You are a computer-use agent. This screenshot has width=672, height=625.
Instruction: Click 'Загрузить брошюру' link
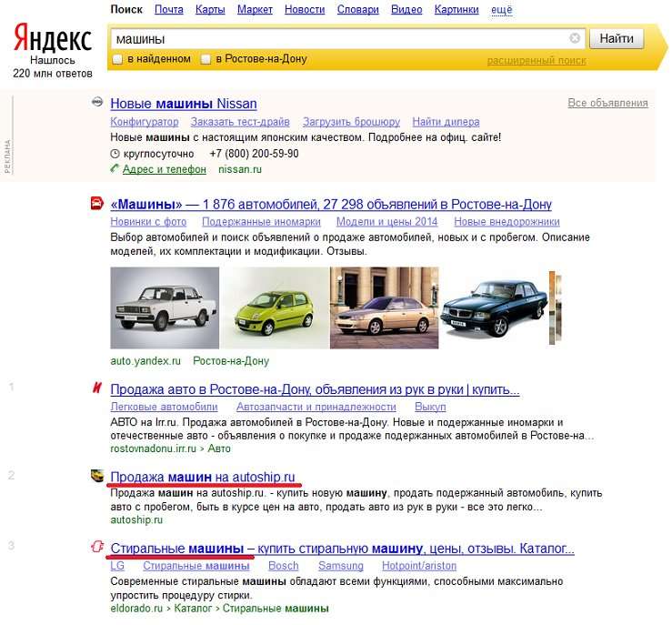pos(351,122)
